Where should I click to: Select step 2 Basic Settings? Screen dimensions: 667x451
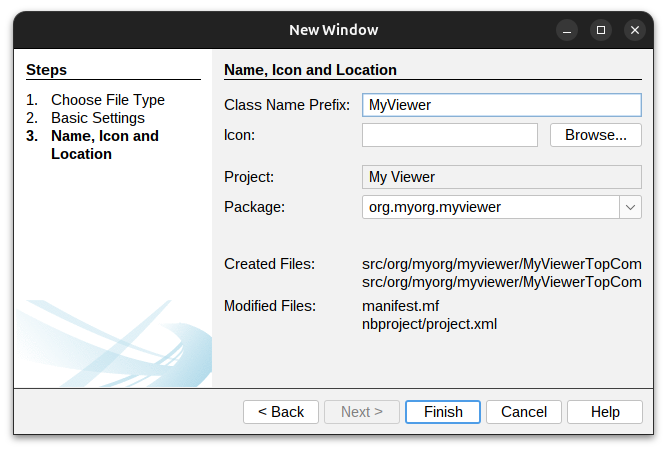[x=98, y=118]
